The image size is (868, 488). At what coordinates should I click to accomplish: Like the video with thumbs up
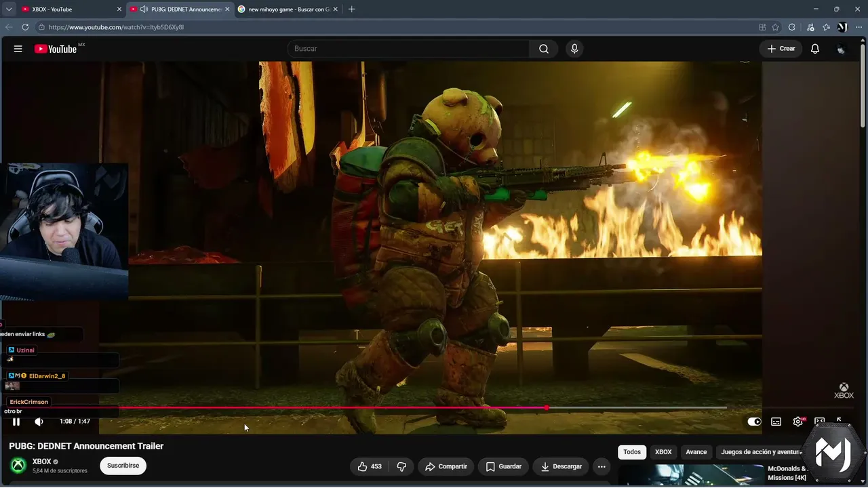[369, 466]
